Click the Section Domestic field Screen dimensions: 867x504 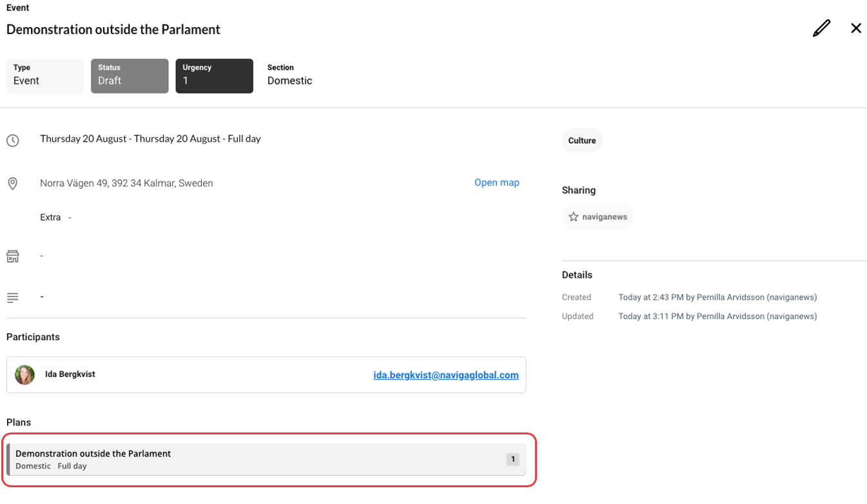click(289, 76)
